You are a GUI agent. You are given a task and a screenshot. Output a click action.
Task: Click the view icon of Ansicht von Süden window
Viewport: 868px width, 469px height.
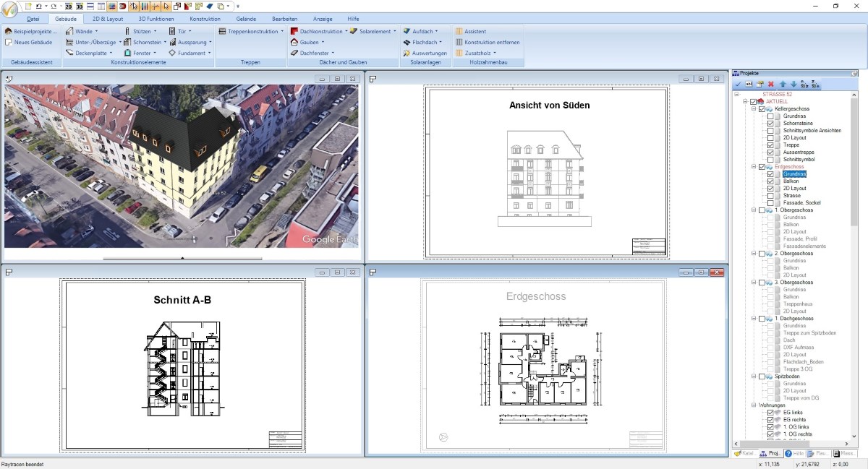click(x=373, y=78)
